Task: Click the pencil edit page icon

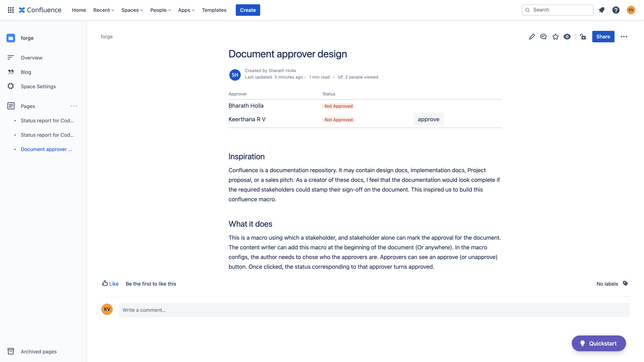Action: tap(532, 37)
